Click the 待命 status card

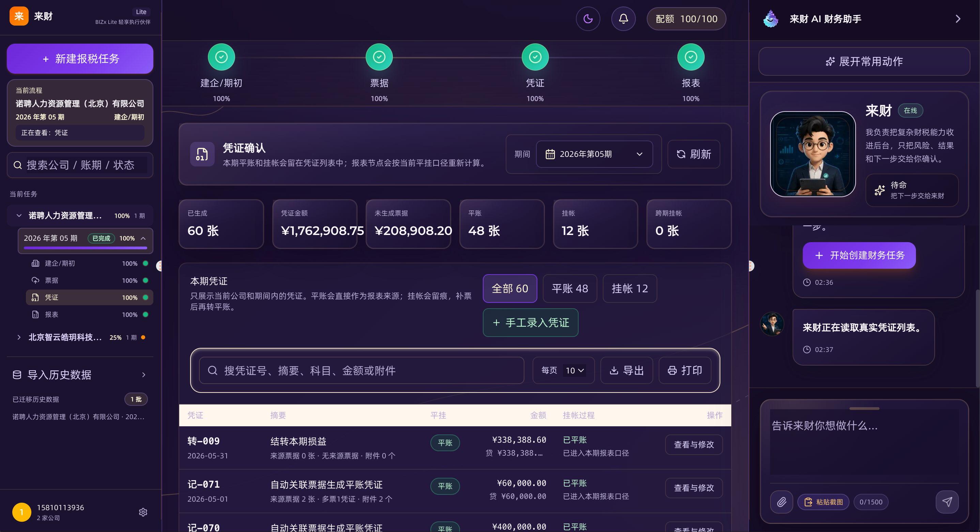[x=912, y=190]
